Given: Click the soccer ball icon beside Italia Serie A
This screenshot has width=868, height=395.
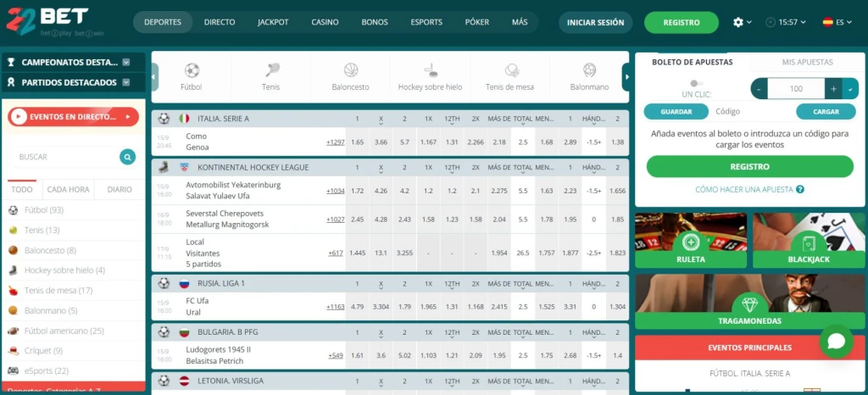Looking at the screenshot, I should [x=164, y=119].
